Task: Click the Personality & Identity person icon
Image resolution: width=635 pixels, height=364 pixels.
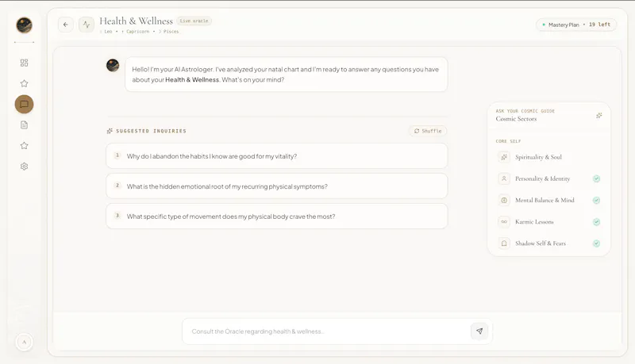Action: pos(504,178)
